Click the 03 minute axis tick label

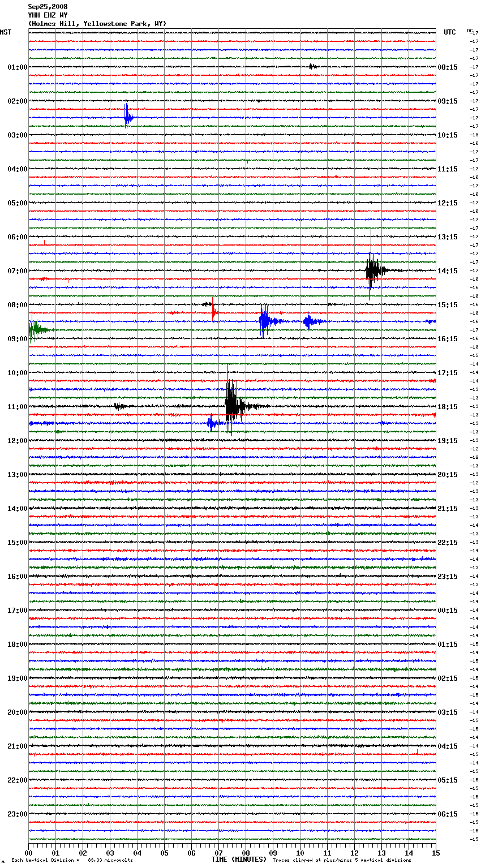pos(110,853)
